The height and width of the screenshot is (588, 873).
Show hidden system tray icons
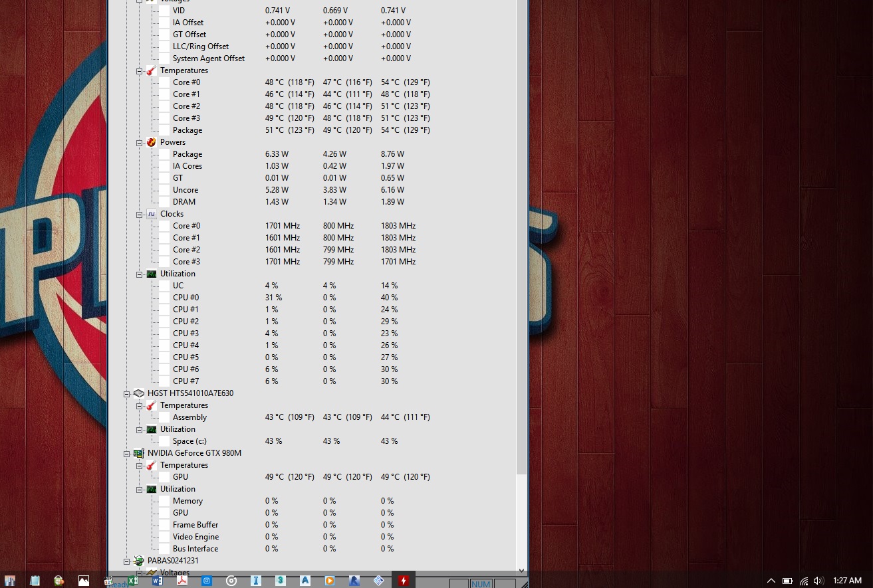pyautogui.click(x=771, y=581)
